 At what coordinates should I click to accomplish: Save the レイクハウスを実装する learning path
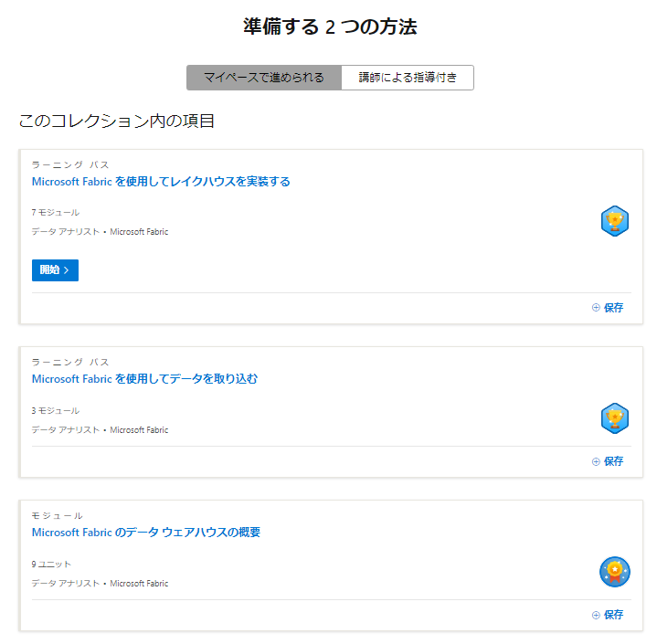pos(608,308)
